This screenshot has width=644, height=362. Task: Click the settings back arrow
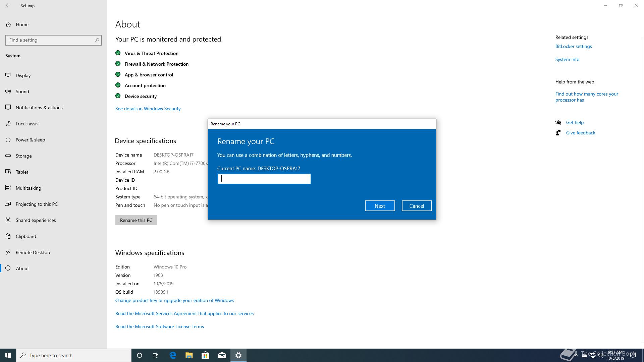(x=8, y=5)
